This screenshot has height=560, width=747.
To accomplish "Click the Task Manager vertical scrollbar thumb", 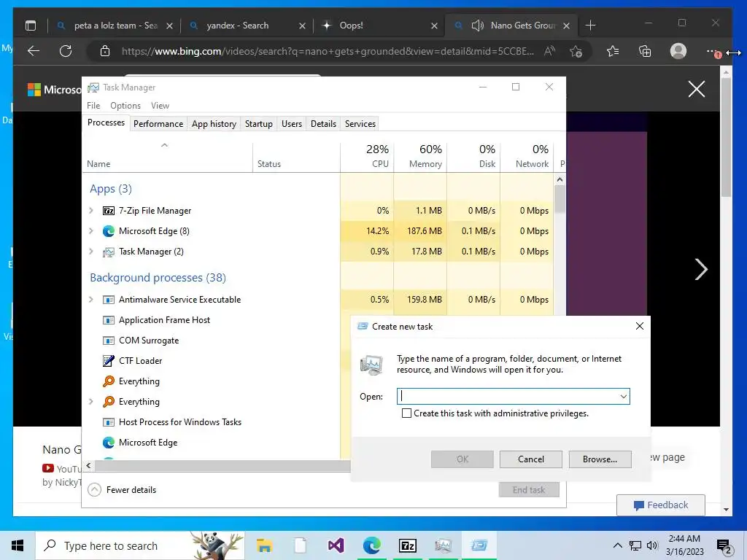I will pos(560,199).
